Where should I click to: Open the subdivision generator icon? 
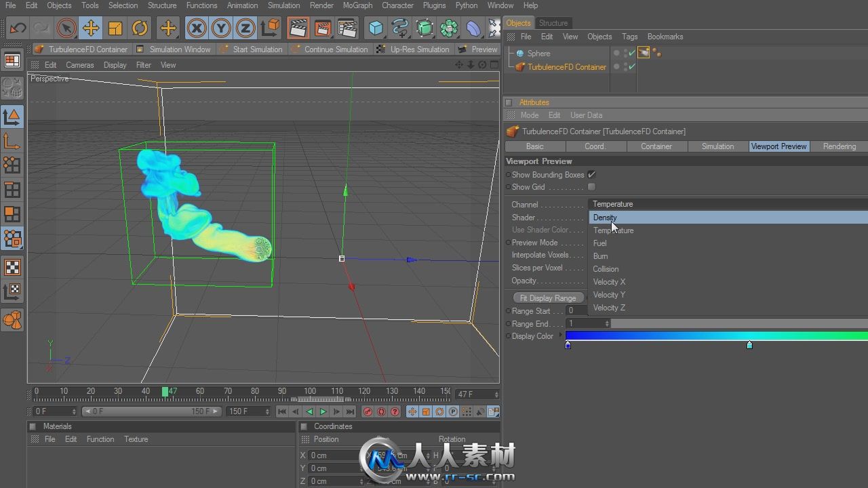click(x=425, y=28)
